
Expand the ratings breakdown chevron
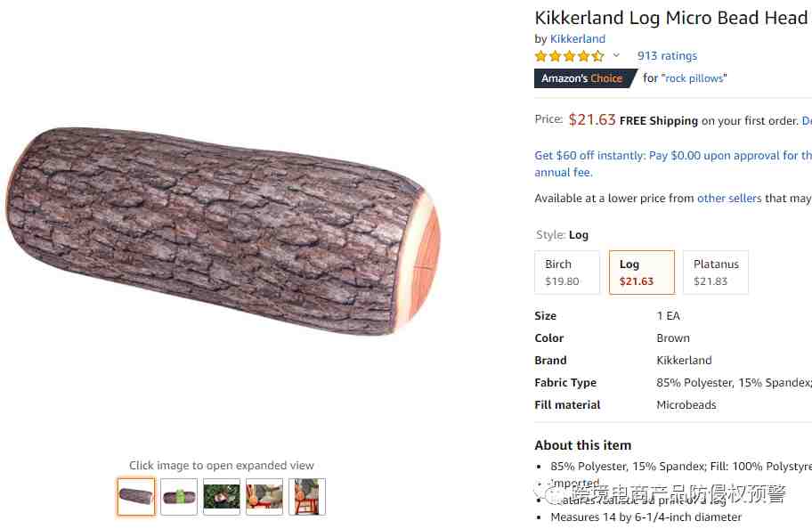coord(616,56)
